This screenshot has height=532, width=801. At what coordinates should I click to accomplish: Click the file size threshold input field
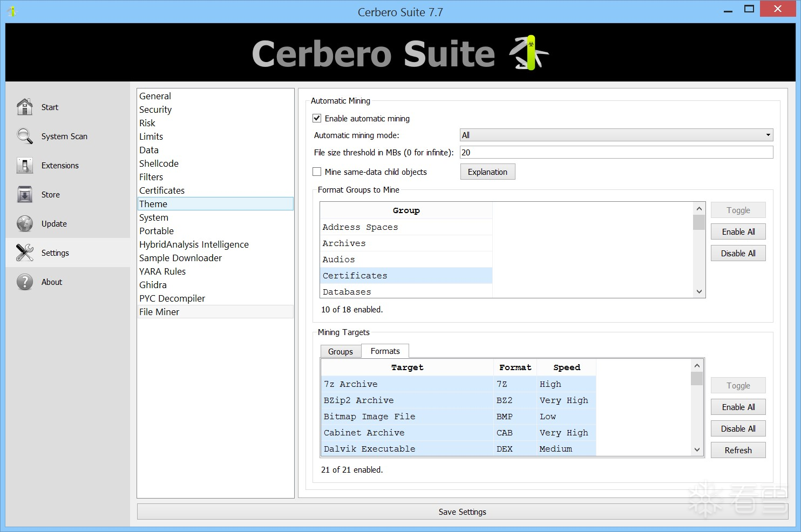(x=616, y=153)
